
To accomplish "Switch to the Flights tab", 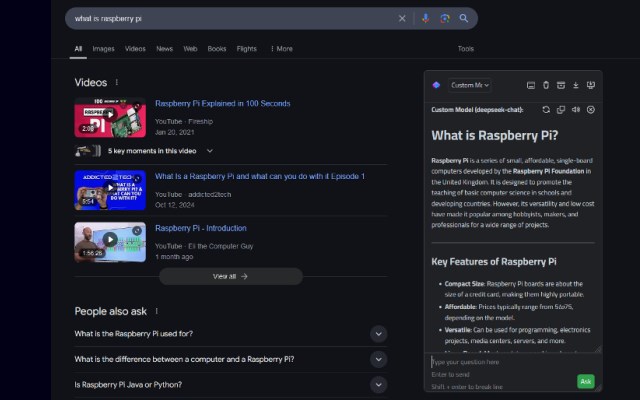I will tap(247, 49).
